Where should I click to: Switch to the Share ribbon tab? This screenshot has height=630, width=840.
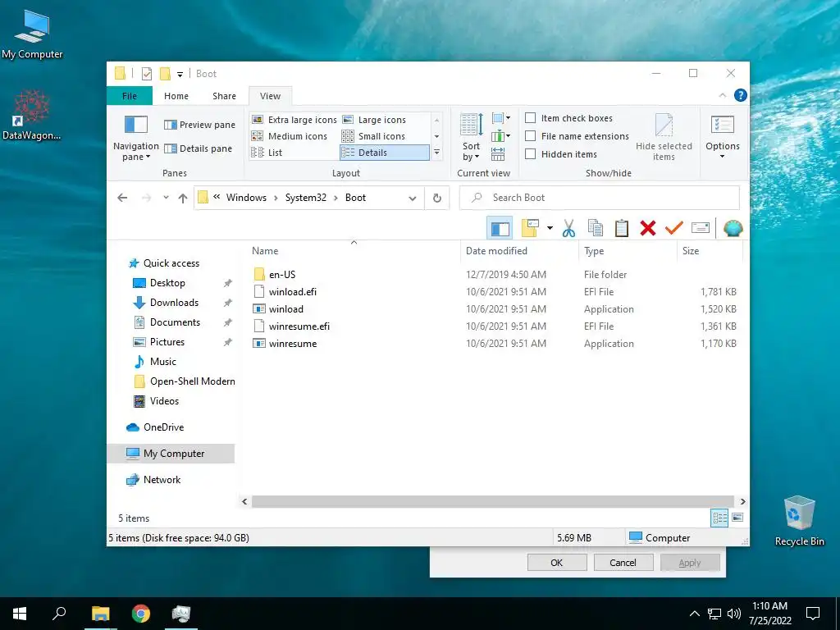pos(224,96)
